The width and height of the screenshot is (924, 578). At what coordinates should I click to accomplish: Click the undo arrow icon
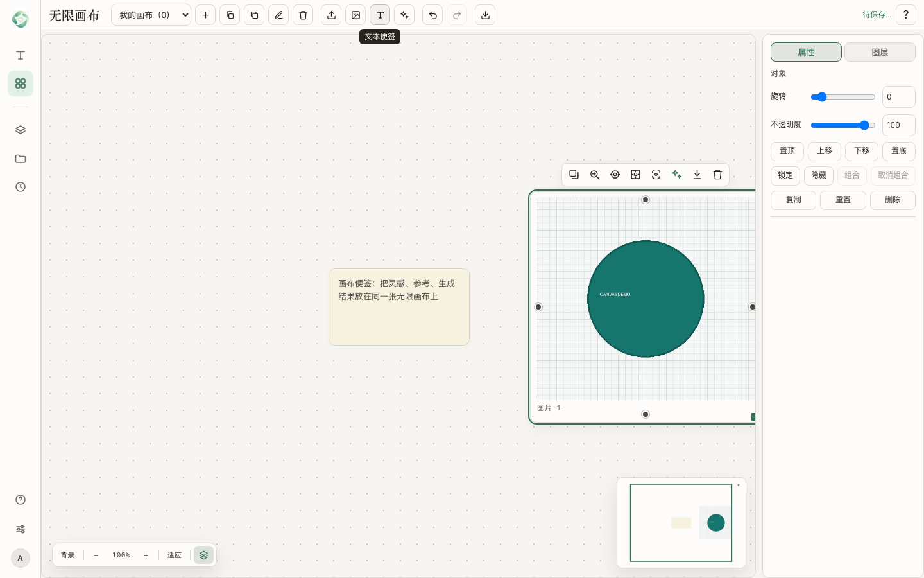point(432,15)
